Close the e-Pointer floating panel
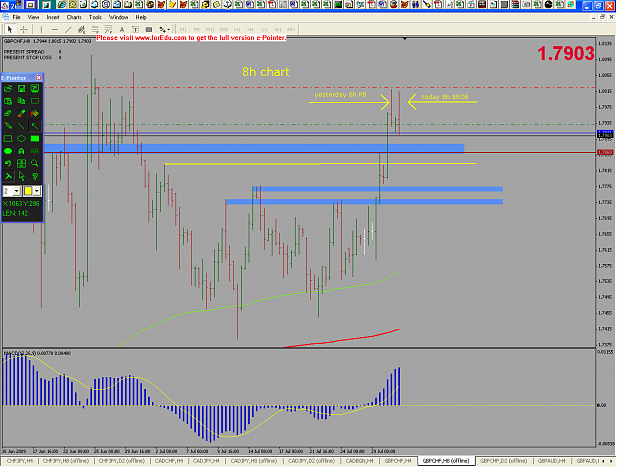 tap(39, 78)
